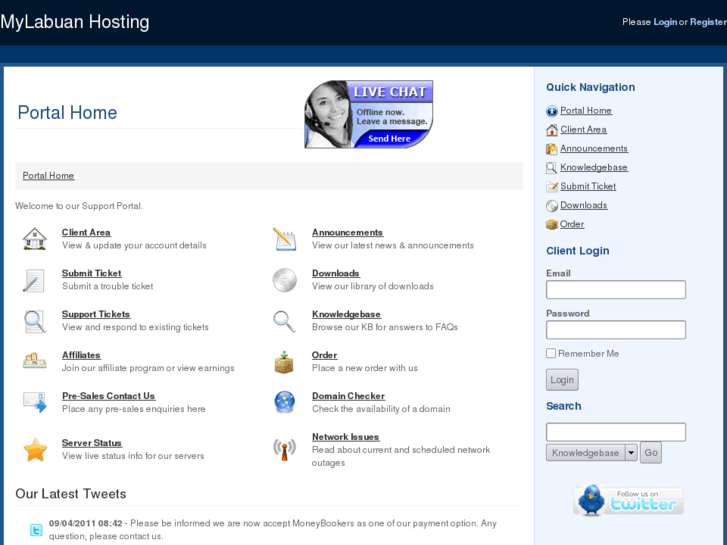727x545 pixels.
Task: Focus the Email input field
Action: (616, 289)
